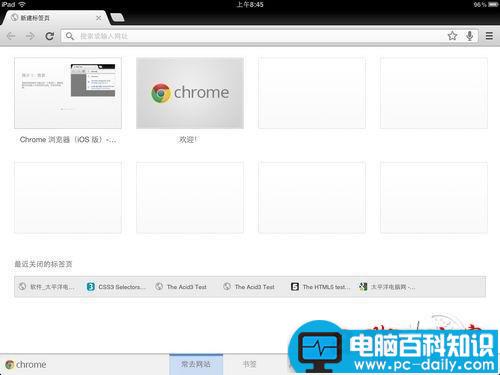Switch to the 书签 bookmarks bottom tab
500x375 pixels.
tap(249, 364)
